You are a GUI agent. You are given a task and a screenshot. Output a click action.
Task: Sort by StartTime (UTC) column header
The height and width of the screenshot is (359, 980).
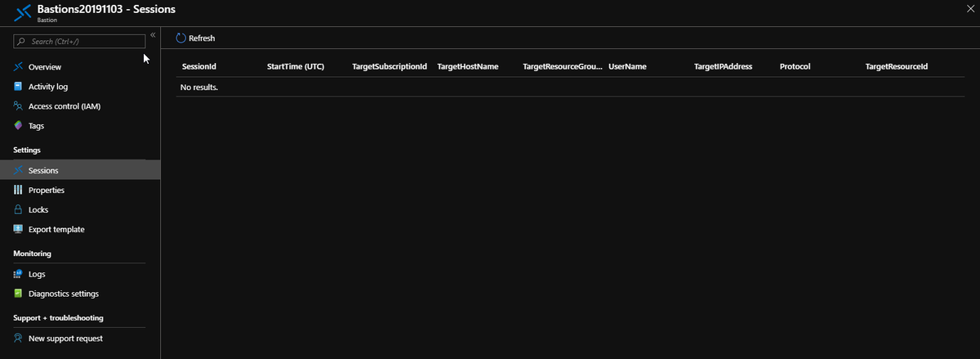coord(296,66)
